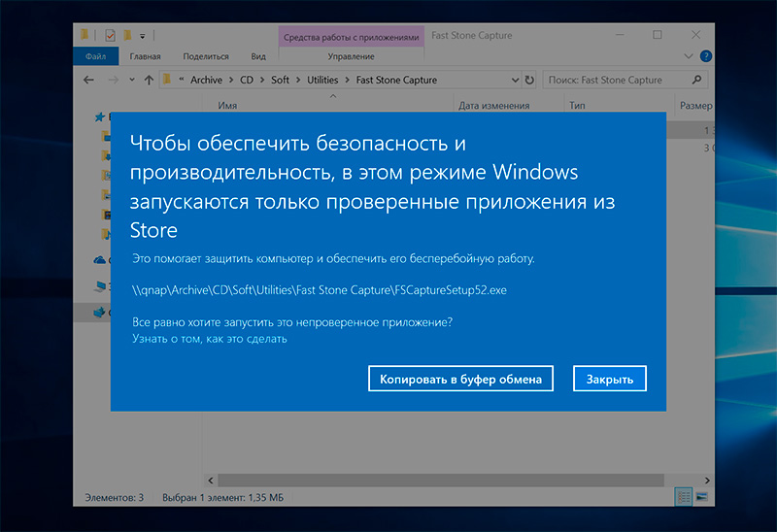Open the Узнать о том, как это сделать link
777x532 pixels.
(210, 339)
